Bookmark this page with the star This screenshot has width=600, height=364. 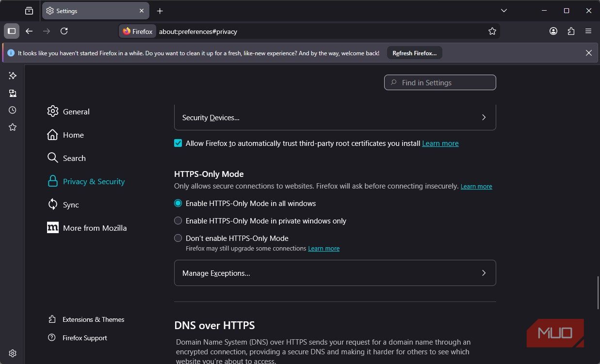(x=492, y=31)
